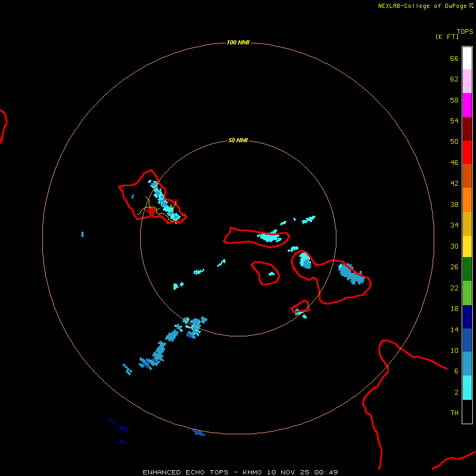
Task: Click the 30 value on the legend
Action: (x=454, y=246)
